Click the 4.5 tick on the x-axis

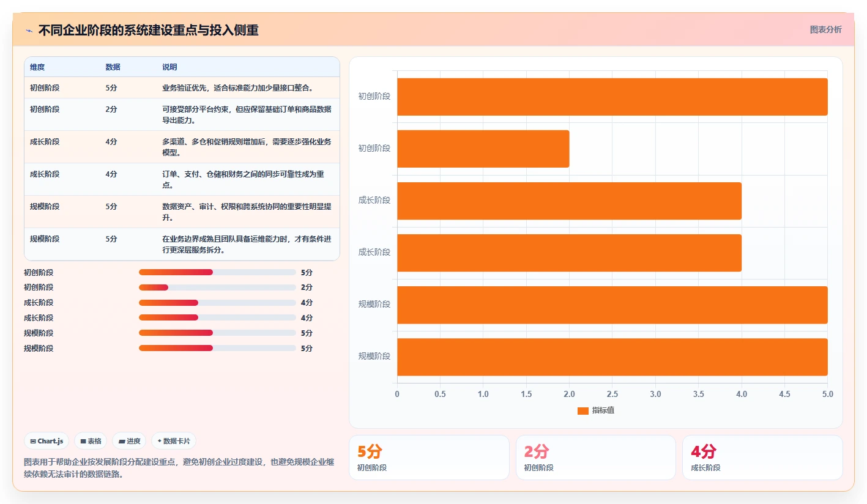point(785,394)
